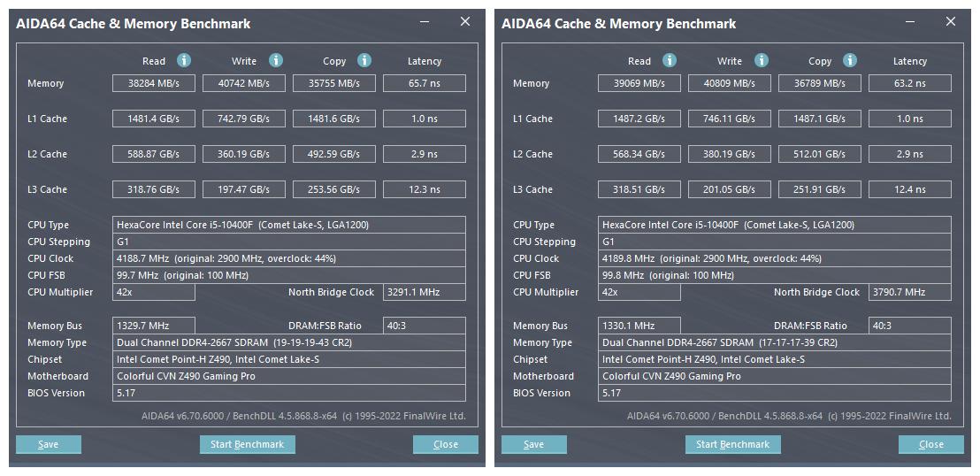The height and width of the screenshot is (476, 980).
Task: Click the Write info icon in left window
Action: click(x=276, y=60)
